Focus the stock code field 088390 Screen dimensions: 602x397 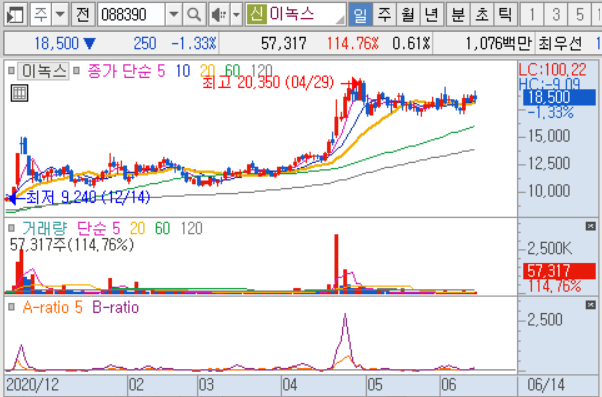[x=132, y=15]
